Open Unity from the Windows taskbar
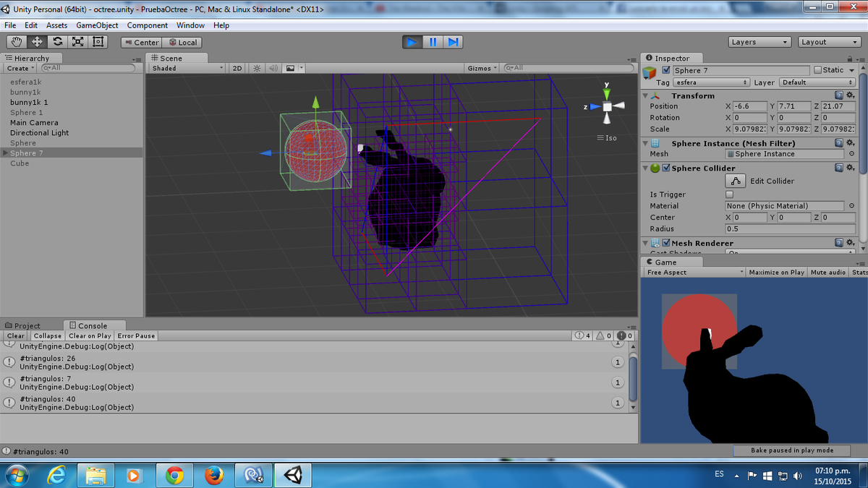868x488 pixels. [292, 475]
